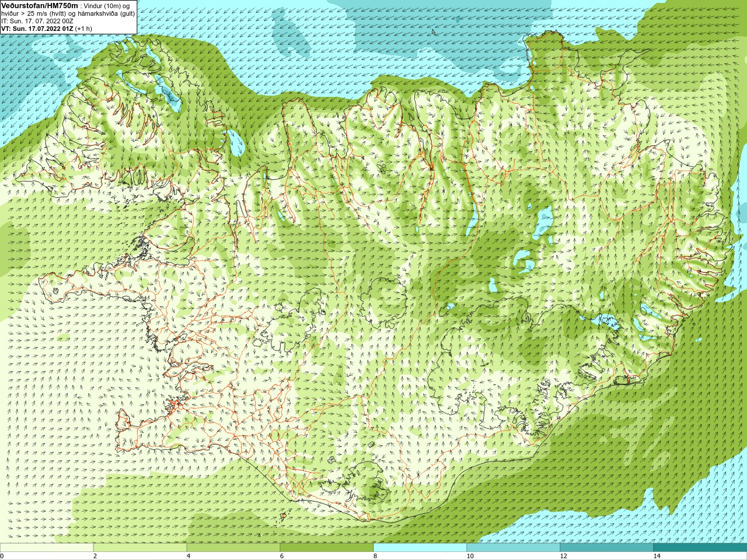Click the '10' tick label on the scale

coord(470,556)
